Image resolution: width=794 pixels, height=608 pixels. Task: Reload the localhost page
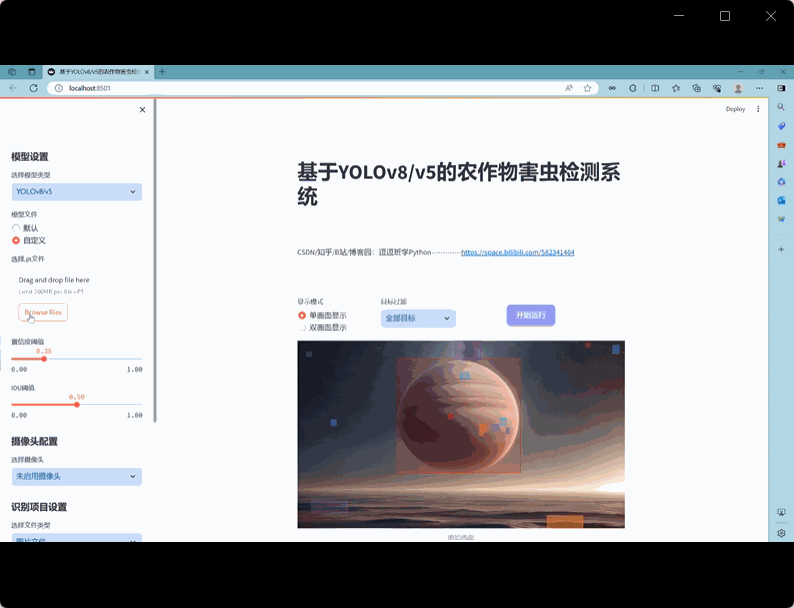pyautogui.click(x=33, y=88)
